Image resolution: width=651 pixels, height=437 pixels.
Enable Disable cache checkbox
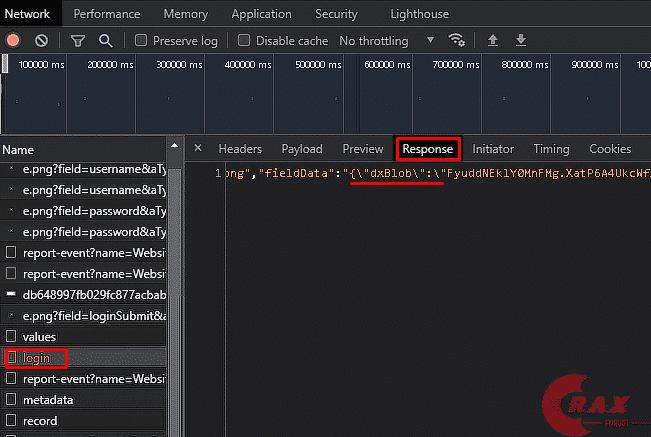tap(244, 40)
